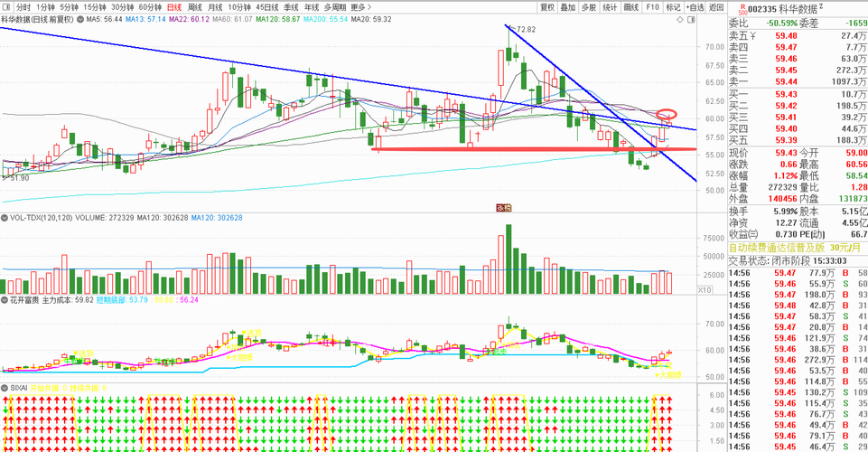Expand 花开富贵 indicator dropdown arrow
The height and width of the screenshot is (452, 868).
click(5, 299)
